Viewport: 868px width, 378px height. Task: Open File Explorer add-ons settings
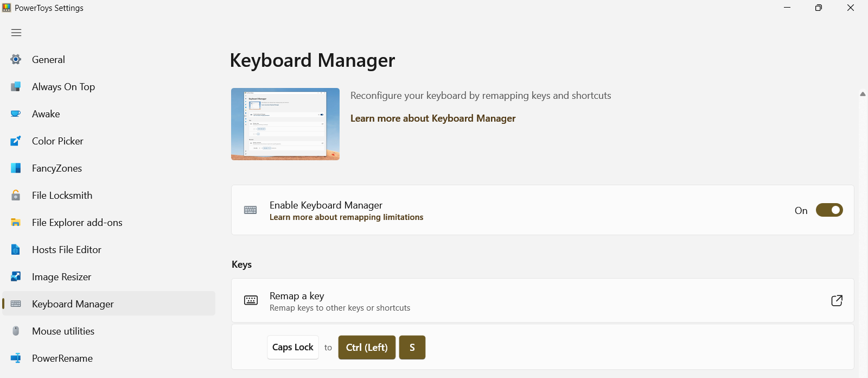click(x=77, y=223)
